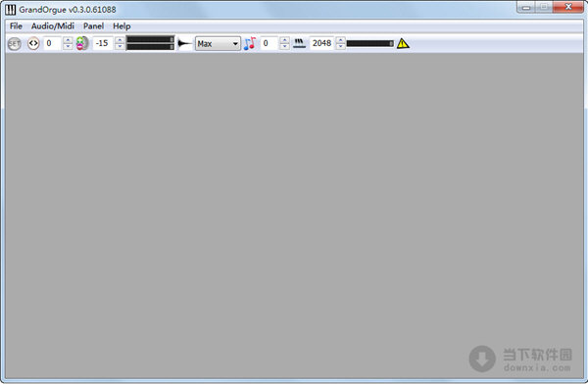Click the volume field showing -15
The image size is (588, 384).
pyautogui.click(x=103, y=43)
